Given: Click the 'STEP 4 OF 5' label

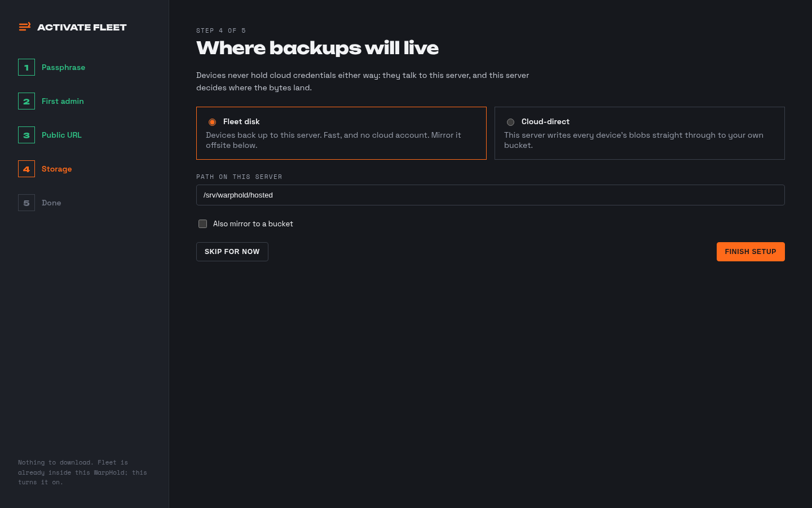Looking at the screenshot, I should click(221, 30).
